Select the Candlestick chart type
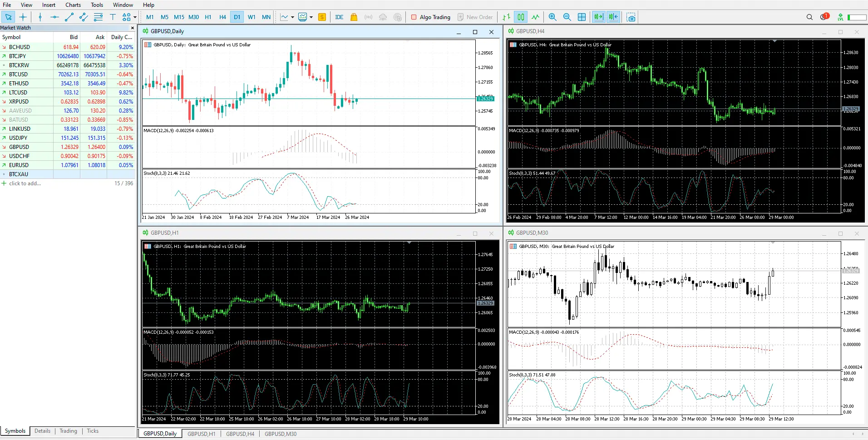Viewport: 868px width, 440px height. 521,17
